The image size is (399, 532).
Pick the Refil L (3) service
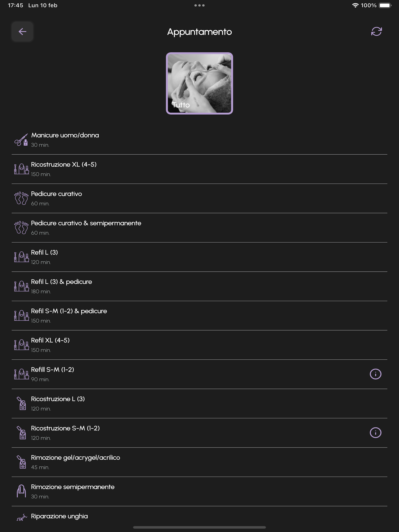click(x=199, y=257)
